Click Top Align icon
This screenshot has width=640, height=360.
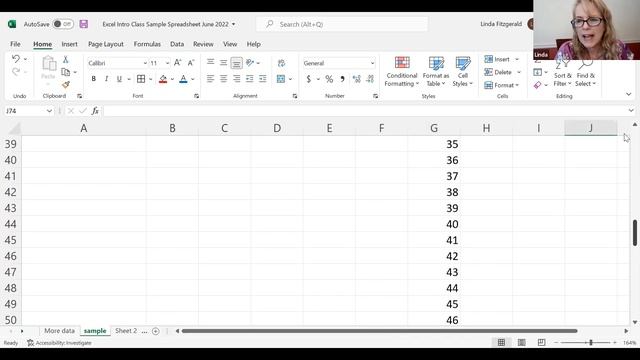pyautogui.click(x=210, y=62)
